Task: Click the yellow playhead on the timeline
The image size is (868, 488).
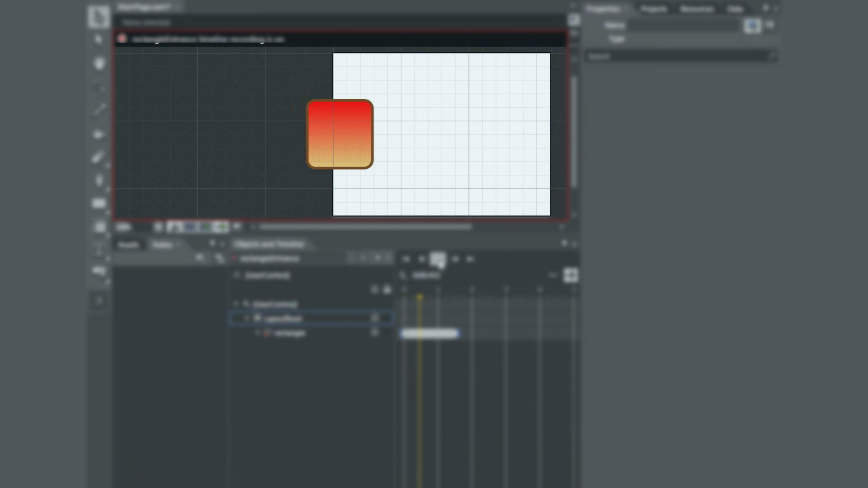Action: point(420,297)
